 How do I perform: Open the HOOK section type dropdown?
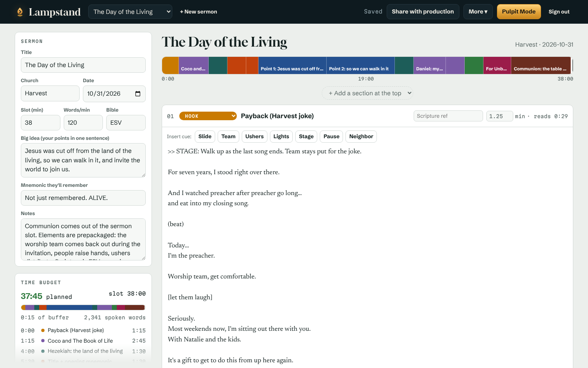[208, 116]
